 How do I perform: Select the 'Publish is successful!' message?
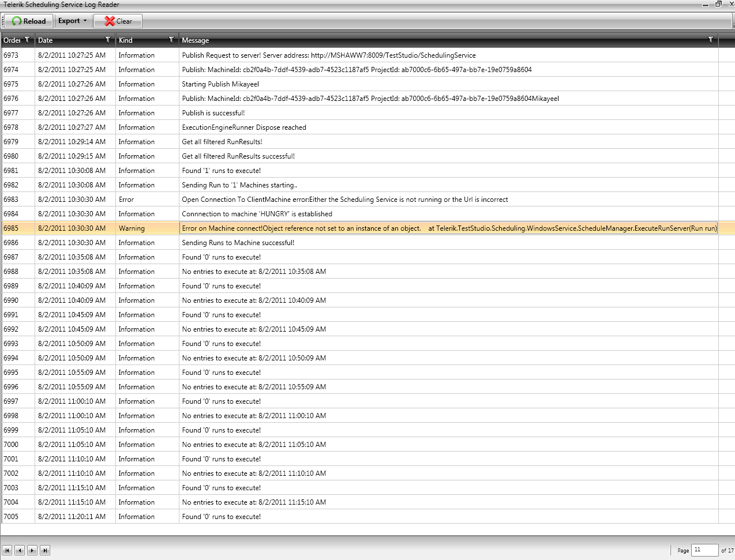click(x=213, y=113)
